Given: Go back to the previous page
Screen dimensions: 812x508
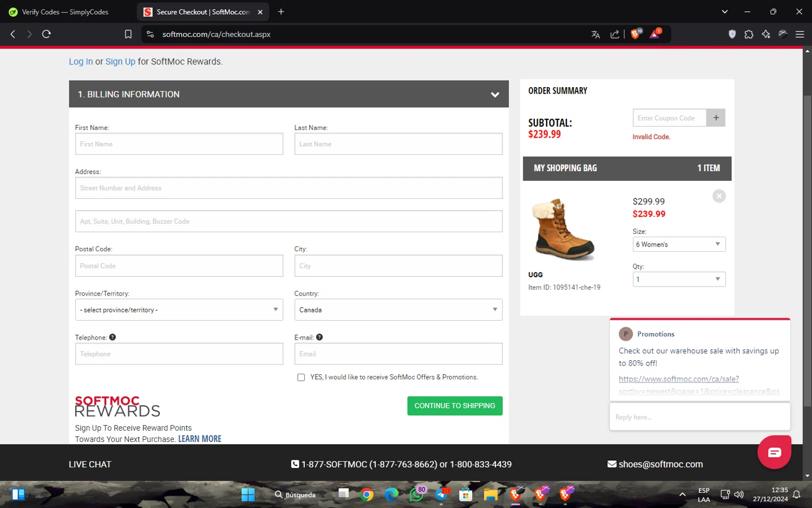Looking at the screenshot, I should tap(13, 34).
